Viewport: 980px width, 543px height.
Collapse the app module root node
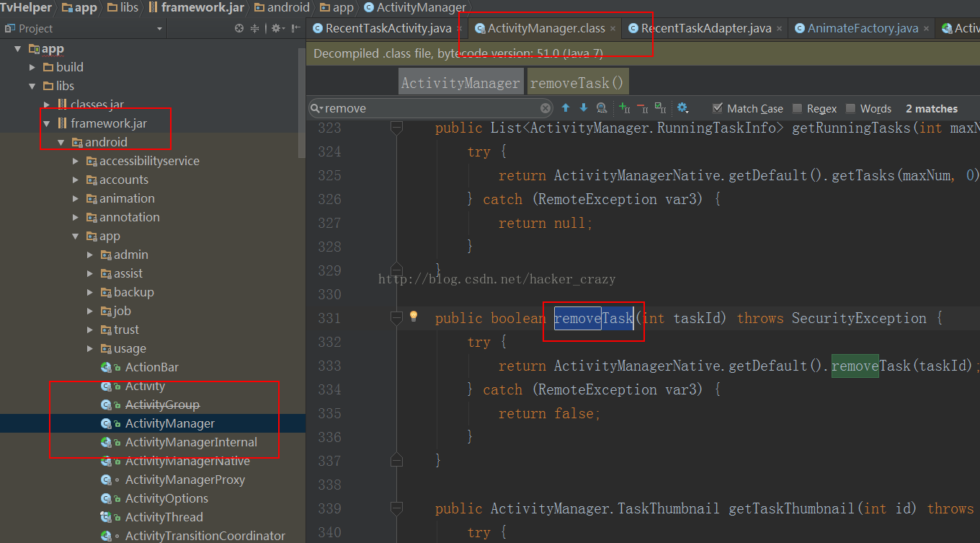(18, 48)
